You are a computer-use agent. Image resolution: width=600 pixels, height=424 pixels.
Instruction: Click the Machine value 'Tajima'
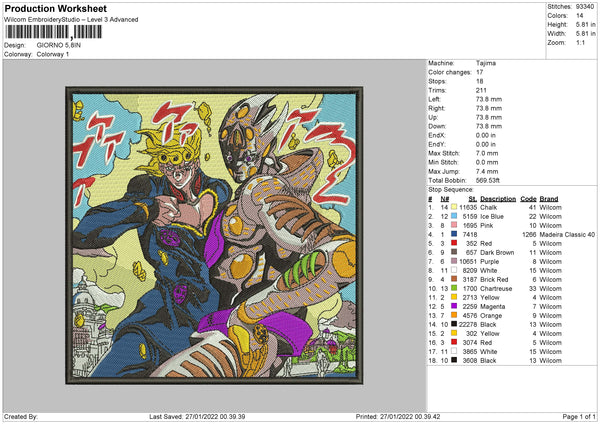[x=486, y=63]
